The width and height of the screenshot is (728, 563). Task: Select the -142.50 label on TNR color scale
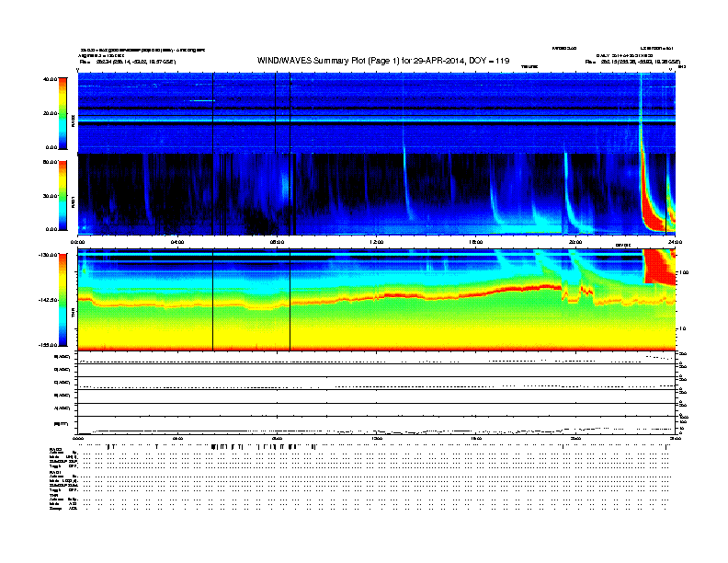[x=49, y=300]
